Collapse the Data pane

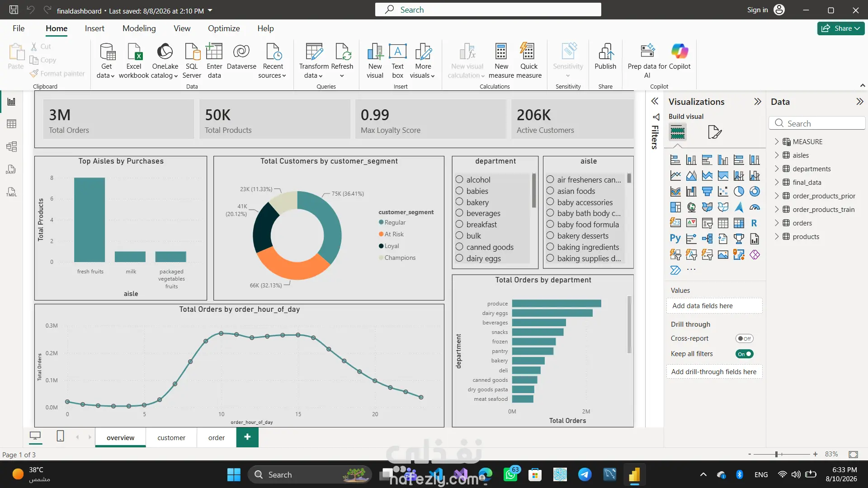[860, 102]
